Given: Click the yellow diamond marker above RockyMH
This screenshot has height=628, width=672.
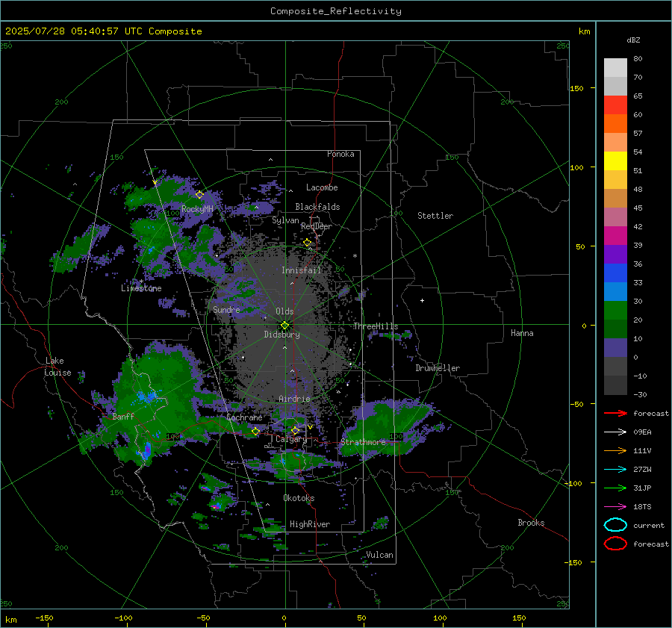Looking at the screenshot, I should 199,195.
